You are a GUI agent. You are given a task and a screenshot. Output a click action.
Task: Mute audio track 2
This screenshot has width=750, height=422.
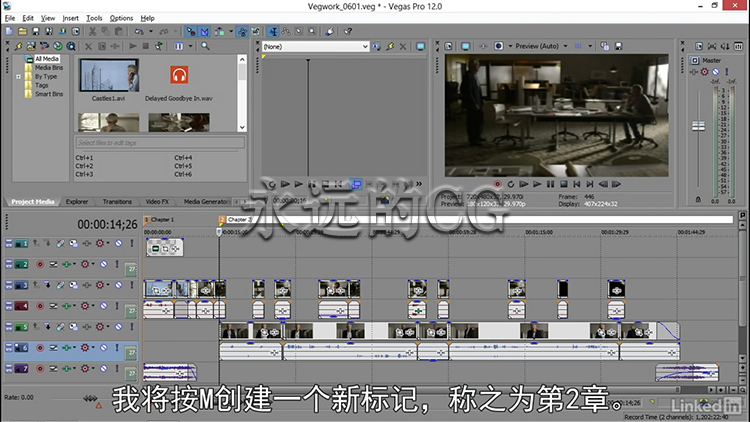pos(103,265)
